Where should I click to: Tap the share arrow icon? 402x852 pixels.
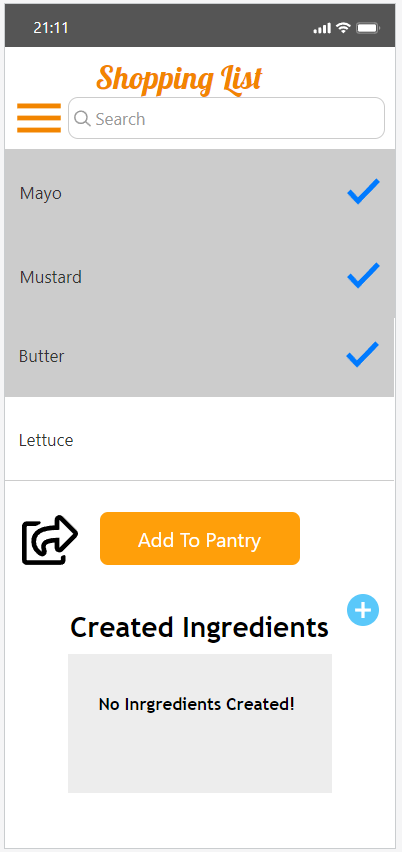(50, 540)
